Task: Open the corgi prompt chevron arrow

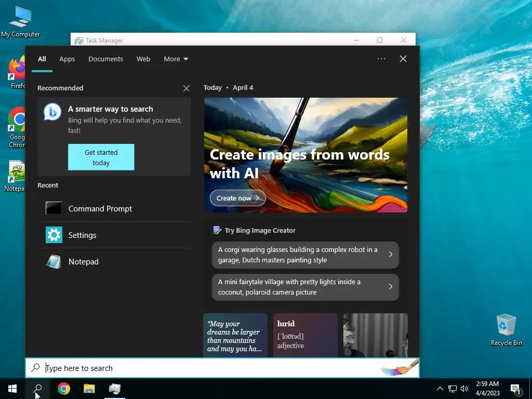Action: 391,255
